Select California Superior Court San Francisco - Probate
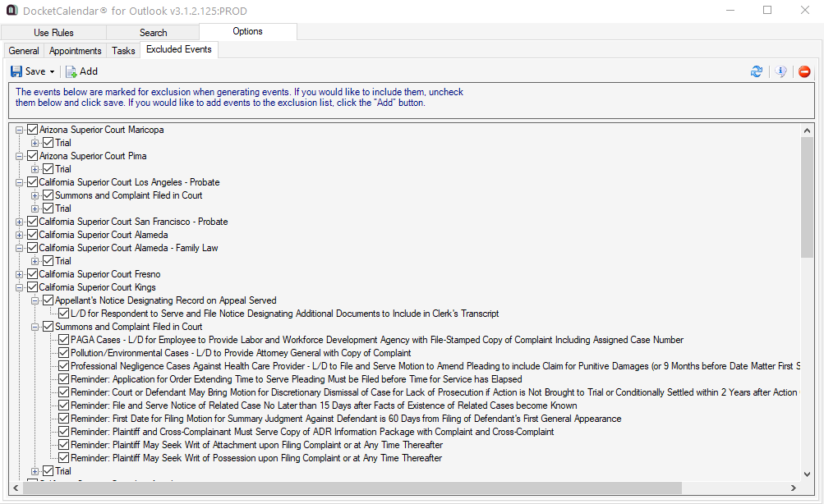This screenshot has height=504, width=824. tap(133, 222)
